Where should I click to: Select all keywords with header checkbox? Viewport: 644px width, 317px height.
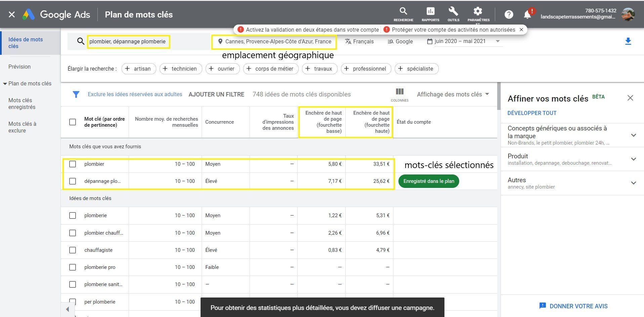73,122
